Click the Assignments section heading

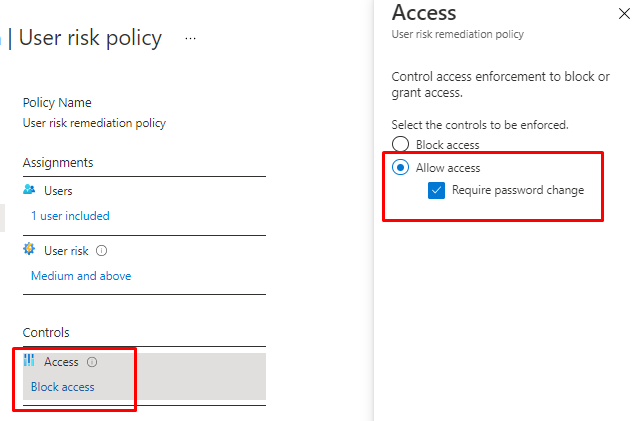click(58, 162)
